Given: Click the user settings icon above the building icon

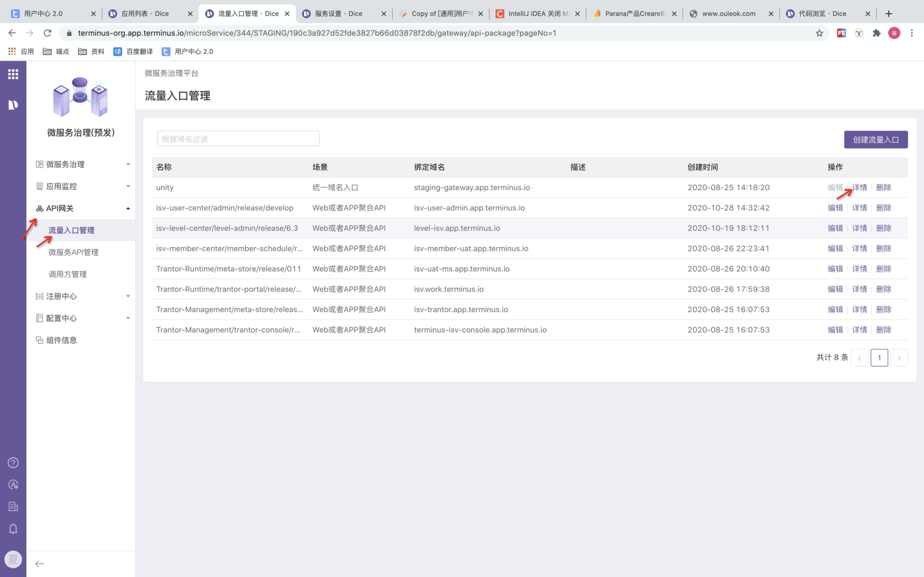Looking at the screenshot, I should (x=13, y=485).
